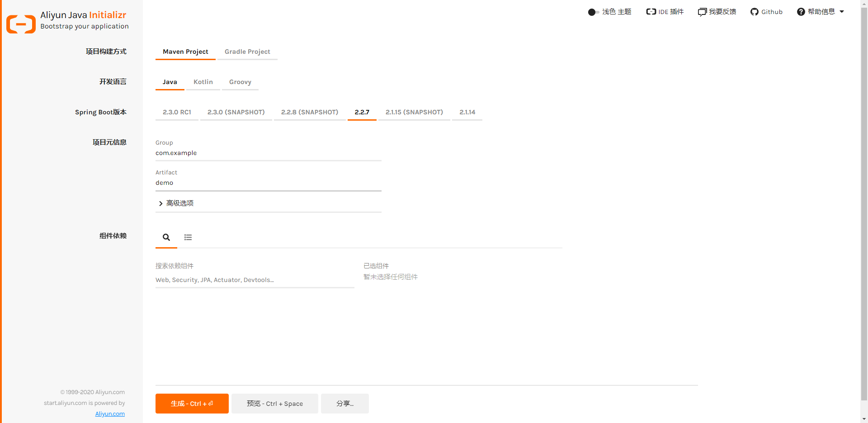Switch to the dependency list view icon
Image resolution: width=868 pixels, height=423 pixels.
coord(188,237)
